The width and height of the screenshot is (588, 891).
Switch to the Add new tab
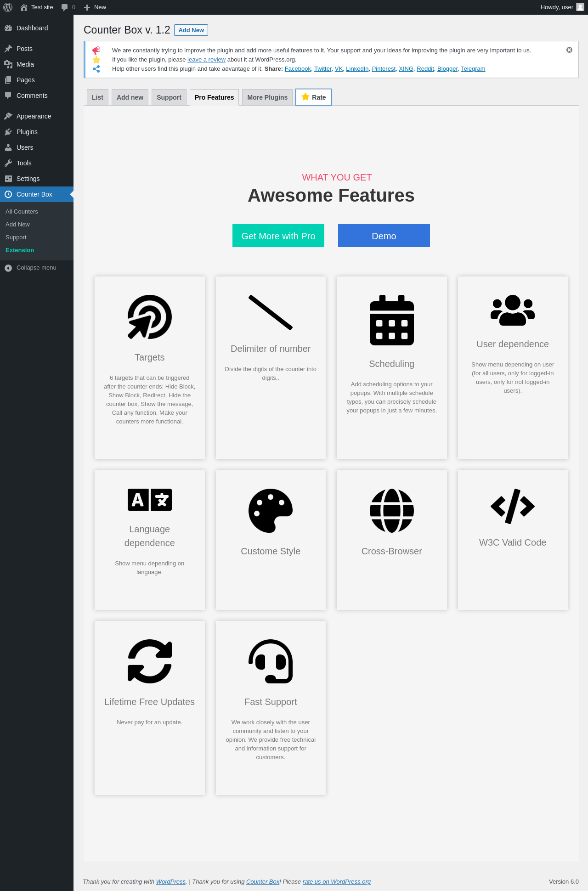(x=130, y=97)
